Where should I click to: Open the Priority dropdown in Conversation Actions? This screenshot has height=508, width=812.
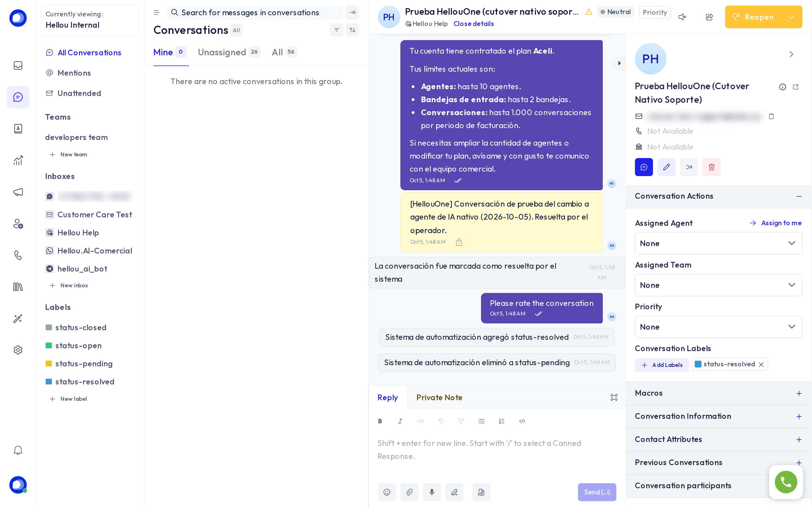pyautogui.click(x=718, y=327)
